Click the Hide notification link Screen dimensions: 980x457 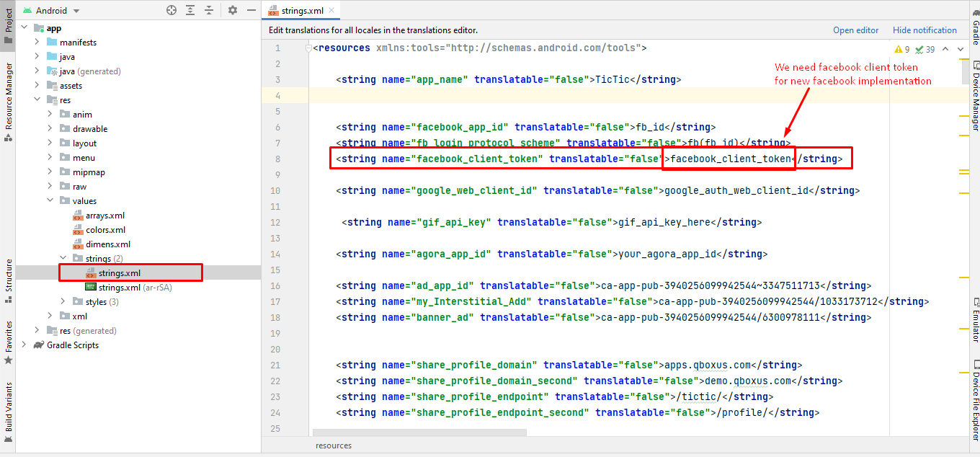click(925, 30)
